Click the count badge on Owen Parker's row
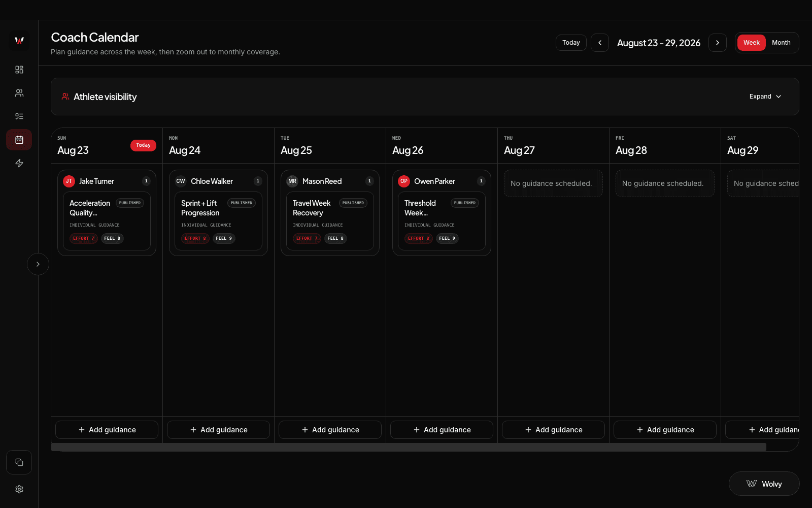 (481, 181)
